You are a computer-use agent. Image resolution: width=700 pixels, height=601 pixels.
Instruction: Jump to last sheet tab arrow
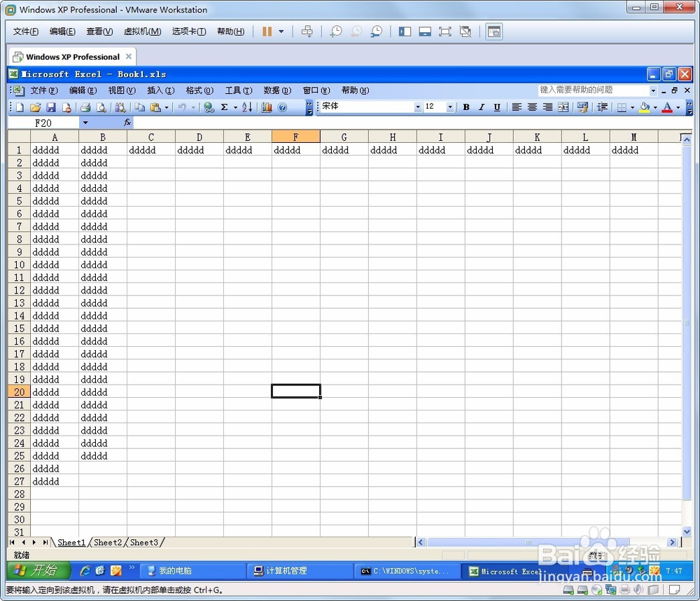45,542
